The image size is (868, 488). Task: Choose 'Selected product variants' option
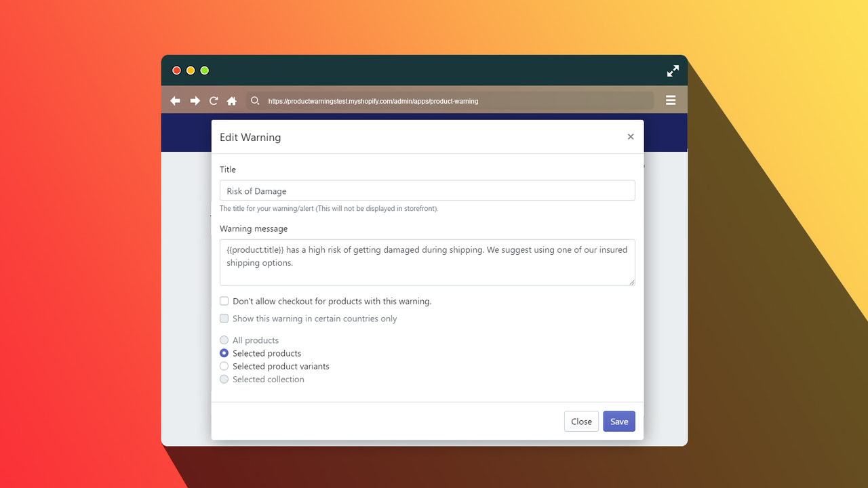(x=224, y=366)
